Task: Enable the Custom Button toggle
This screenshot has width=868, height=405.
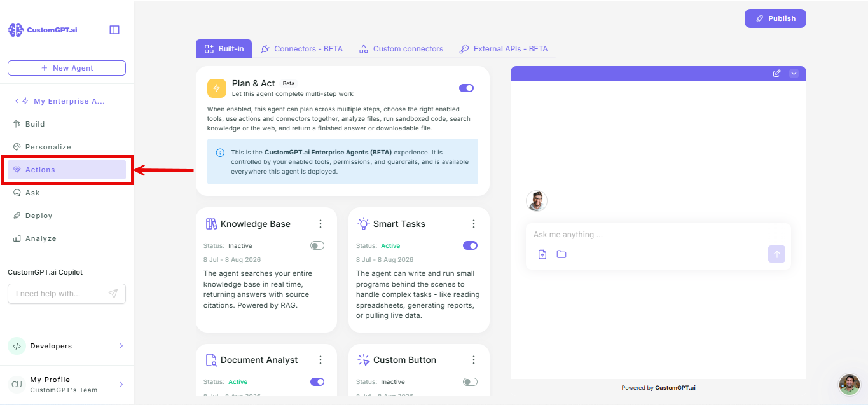Action: pos(470,381)
